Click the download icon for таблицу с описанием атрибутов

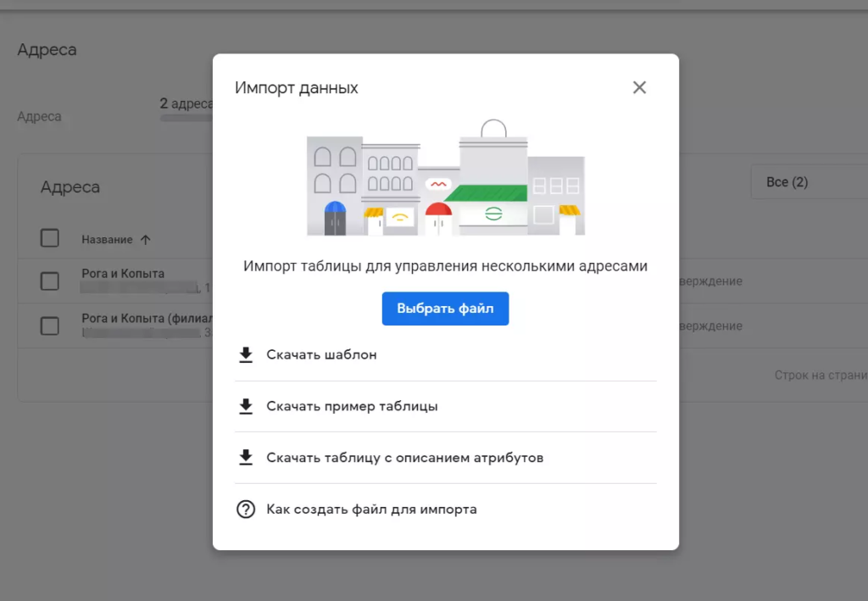[246, 458]
